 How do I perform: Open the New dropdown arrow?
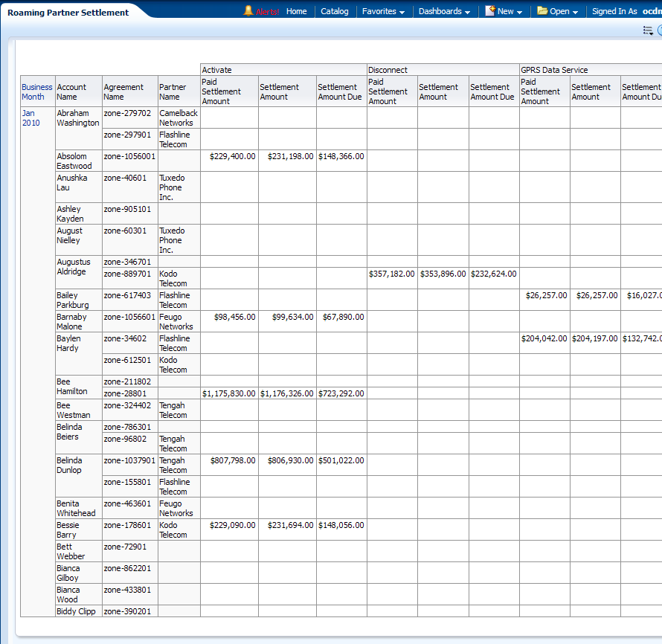(519, 12)
